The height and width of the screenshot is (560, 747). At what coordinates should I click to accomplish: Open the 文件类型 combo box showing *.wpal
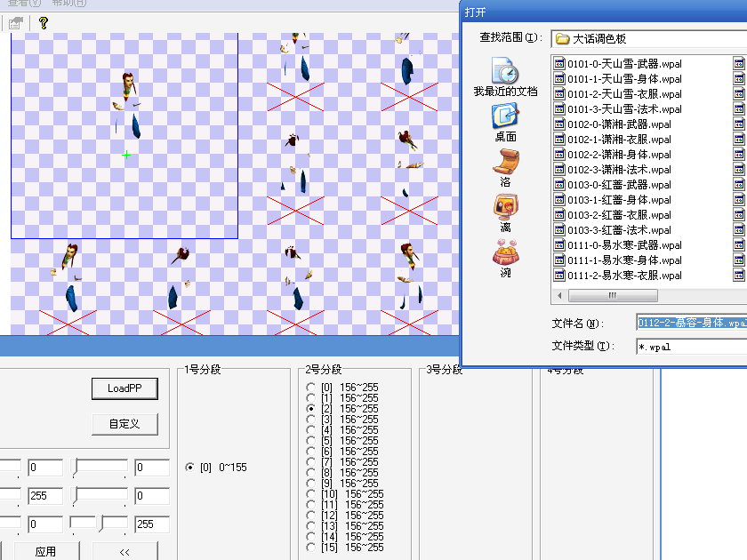691,347
